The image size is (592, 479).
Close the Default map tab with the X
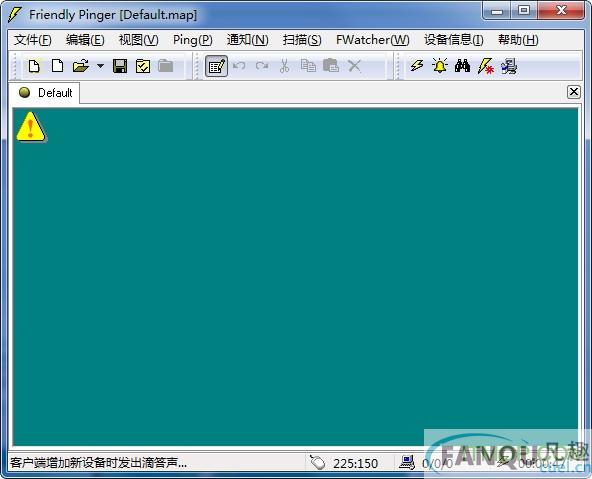[x=574, y=92]
